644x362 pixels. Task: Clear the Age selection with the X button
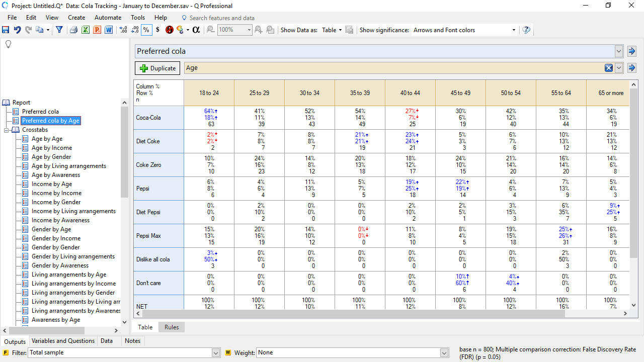[608, 68]
